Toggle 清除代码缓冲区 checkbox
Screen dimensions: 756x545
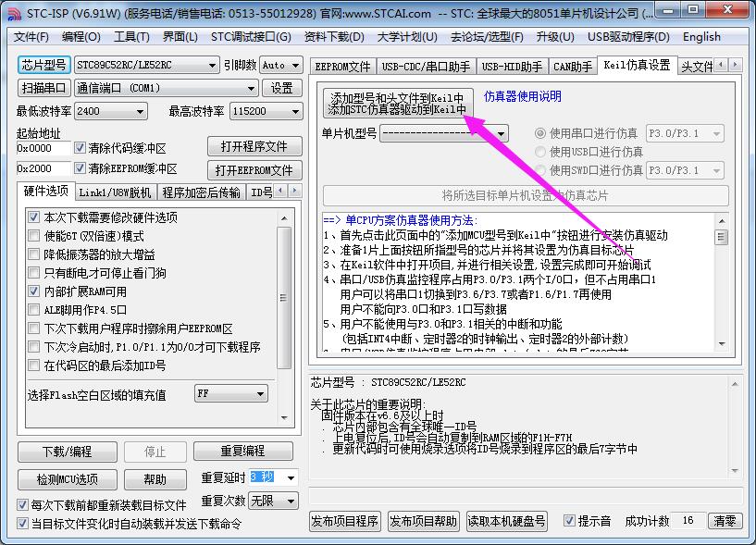[80, 147]
